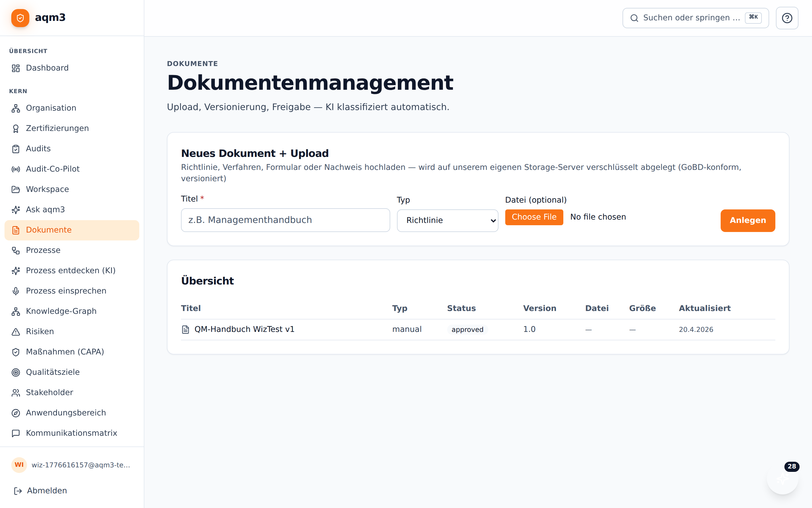This screenshot has height=508, width=812.
Task: Click the Version column header
Action: click(540, 308)
